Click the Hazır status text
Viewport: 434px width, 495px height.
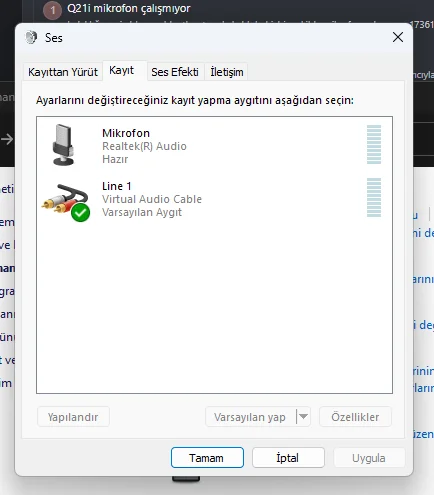[x=115, y=159]
